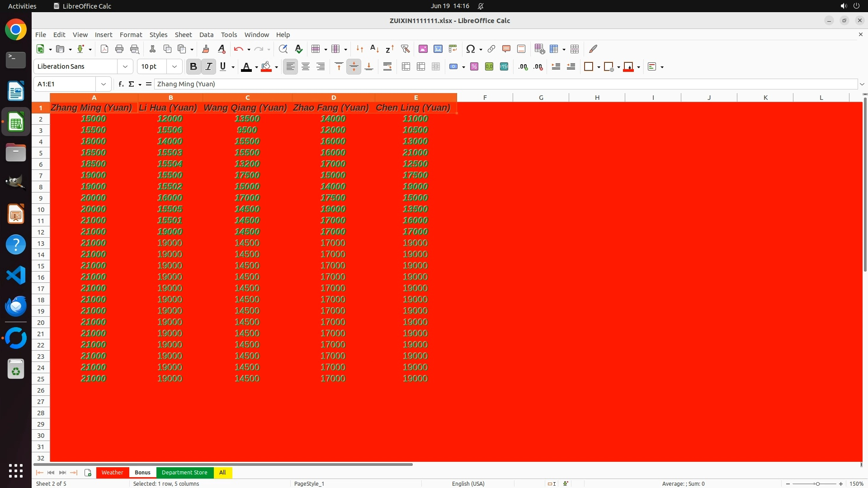The height and width of the screenshot is (488, 868).
Task: Click the Insert Special Character icon
Action: click(470, 49)
